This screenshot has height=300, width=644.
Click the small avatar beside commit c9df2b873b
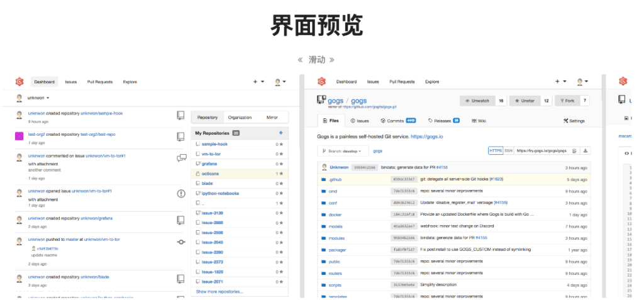point(34,248)
